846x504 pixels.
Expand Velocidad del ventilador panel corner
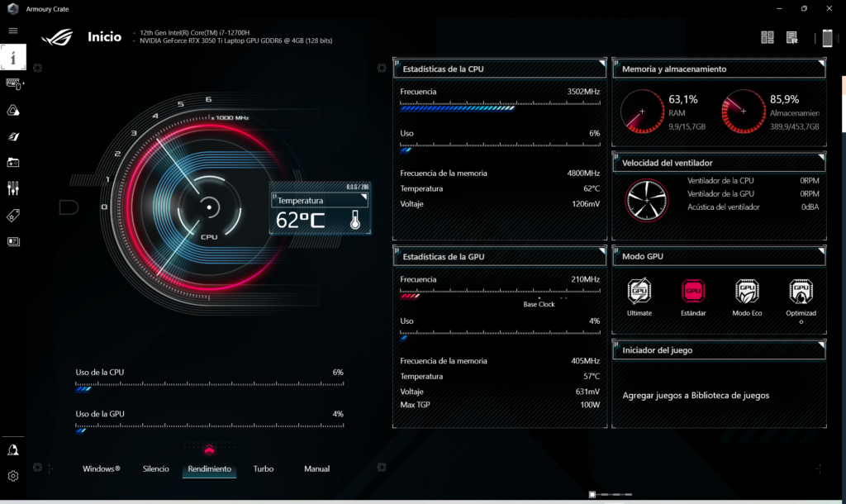821,157
